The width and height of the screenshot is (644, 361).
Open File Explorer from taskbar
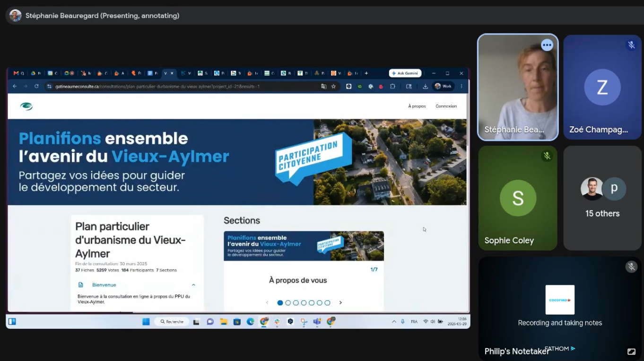[x=224, y=322]
